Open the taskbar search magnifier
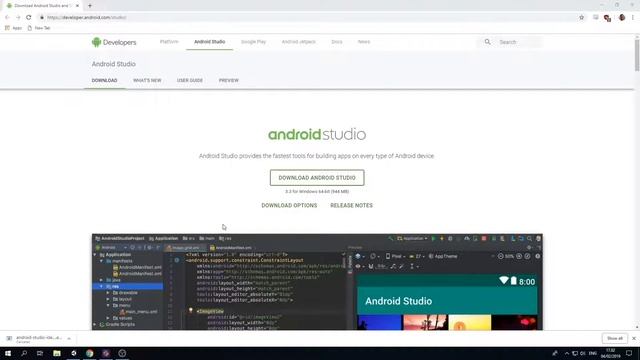This screenshot has height=360, width=640. [x=24, y=353]
